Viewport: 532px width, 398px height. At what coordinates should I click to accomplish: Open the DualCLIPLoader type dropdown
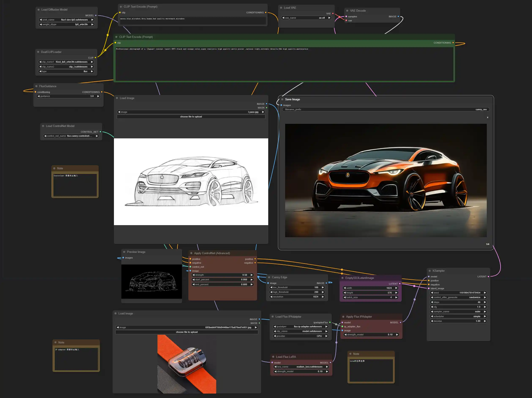click(x=66, y=71)
